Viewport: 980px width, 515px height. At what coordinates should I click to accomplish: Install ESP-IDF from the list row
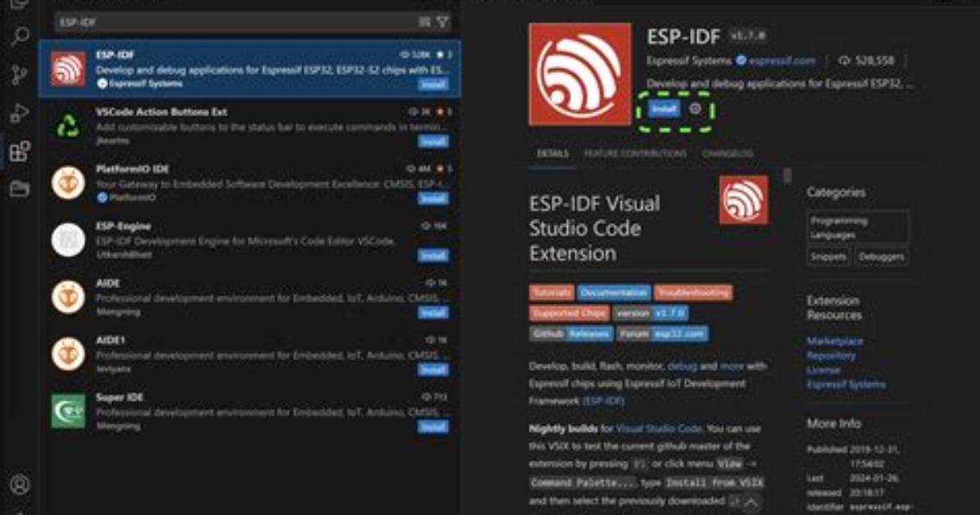pos(433,84)
